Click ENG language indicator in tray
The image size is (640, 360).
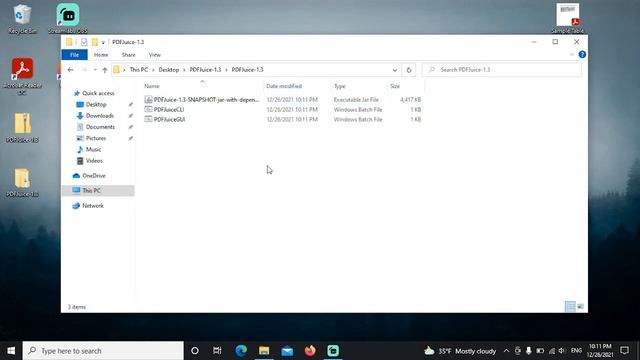[576, 351]
